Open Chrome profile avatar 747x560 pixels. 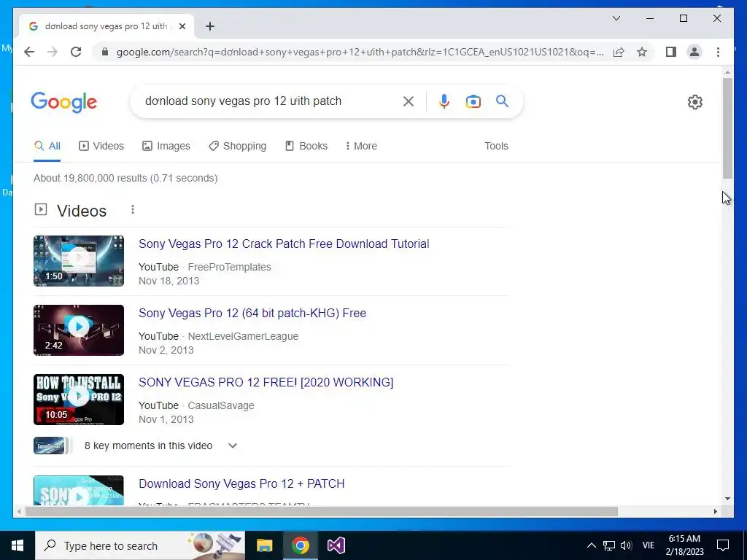coord(694,52)
